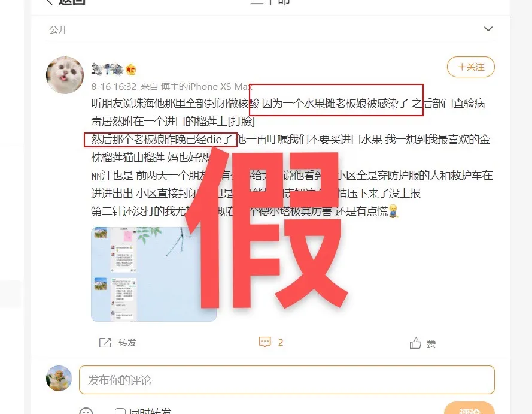Click the 赞 like label
This screenshot has height=414, width=532.
tap(431, 345)
